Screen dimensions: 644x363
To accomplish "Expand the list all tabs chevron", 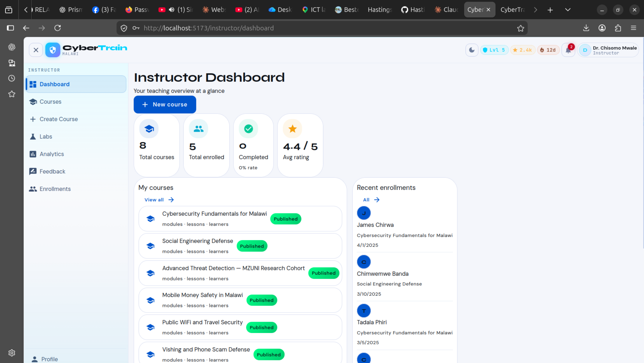I will coord(568,10).
